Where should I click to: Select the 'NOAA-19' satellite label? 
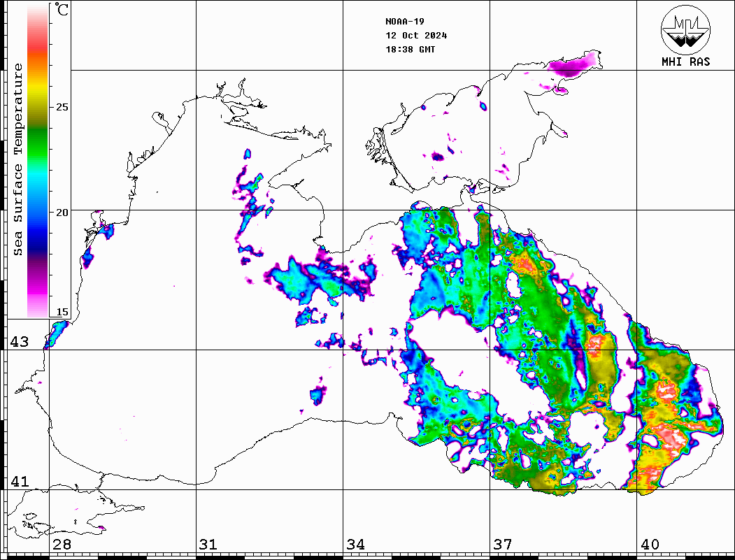pos(404,22)
